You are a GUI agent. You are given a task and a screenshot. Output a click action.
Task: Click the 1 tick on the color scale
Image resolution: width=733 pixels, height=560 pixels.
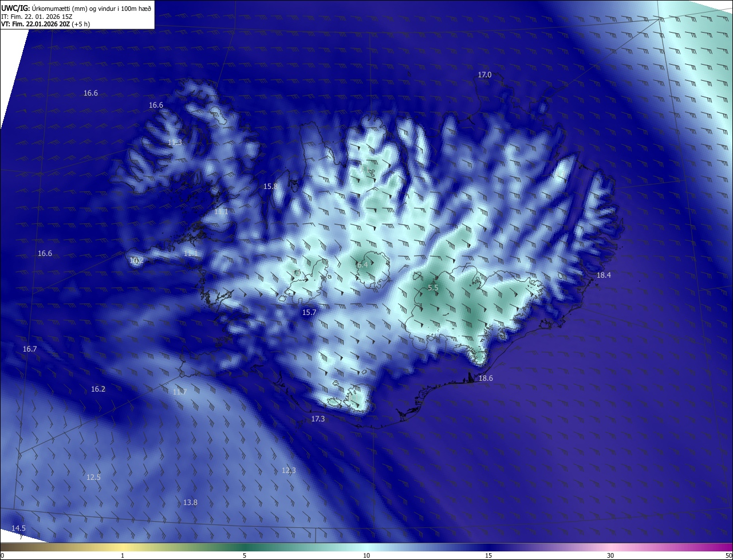pos(123,555)
